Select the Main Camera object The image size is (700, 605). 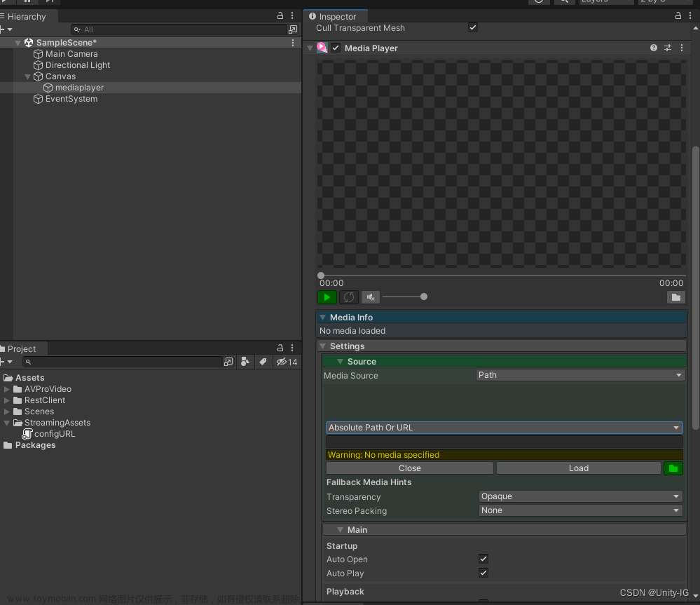tap(71, 54)
